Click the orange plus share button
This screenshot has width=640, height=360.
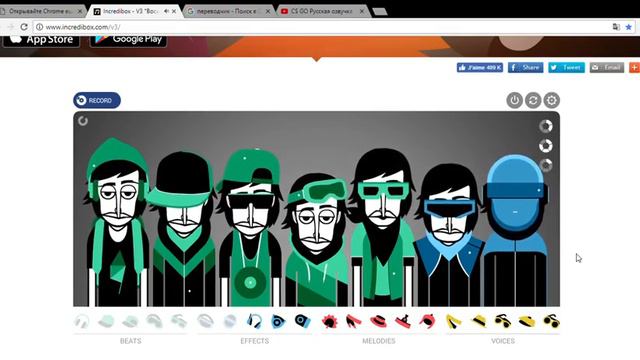(x=634, y=67)
